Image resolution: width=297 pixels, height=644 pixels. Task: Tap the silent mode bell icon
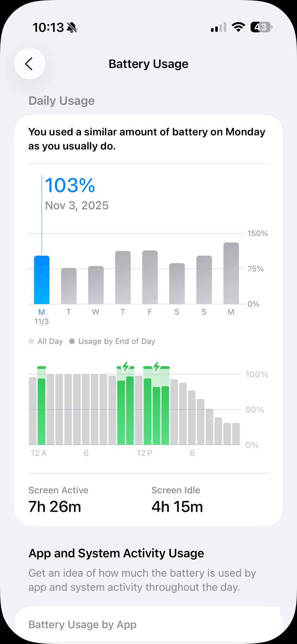(72, 27)
